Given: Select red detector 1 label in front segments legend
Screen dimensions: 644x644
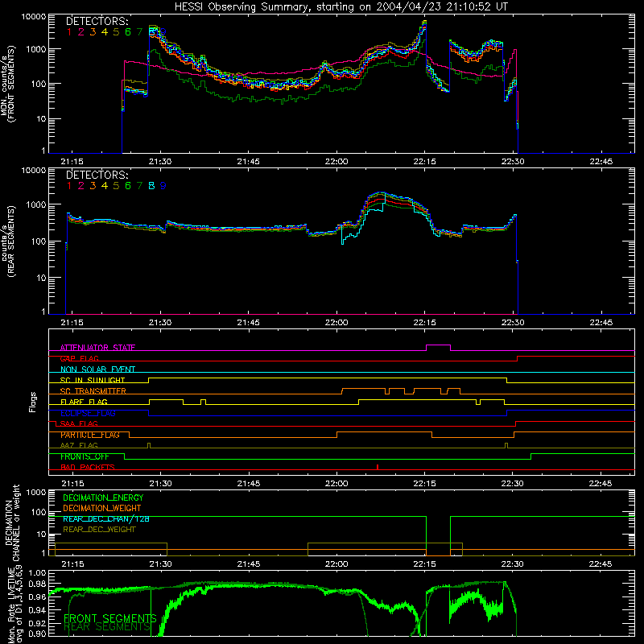Looking at the screenshot, I should 69,32.
